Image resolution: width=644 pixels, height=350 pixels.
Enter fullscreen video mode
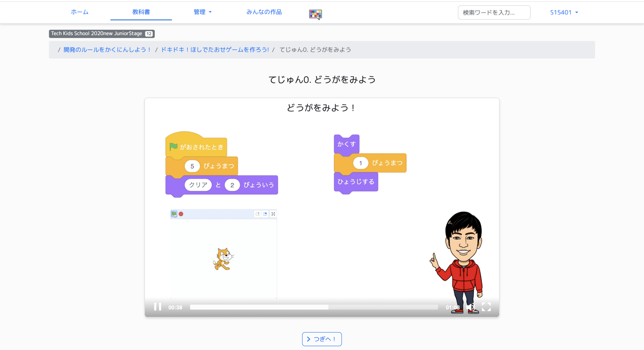(x=486, y=307)
